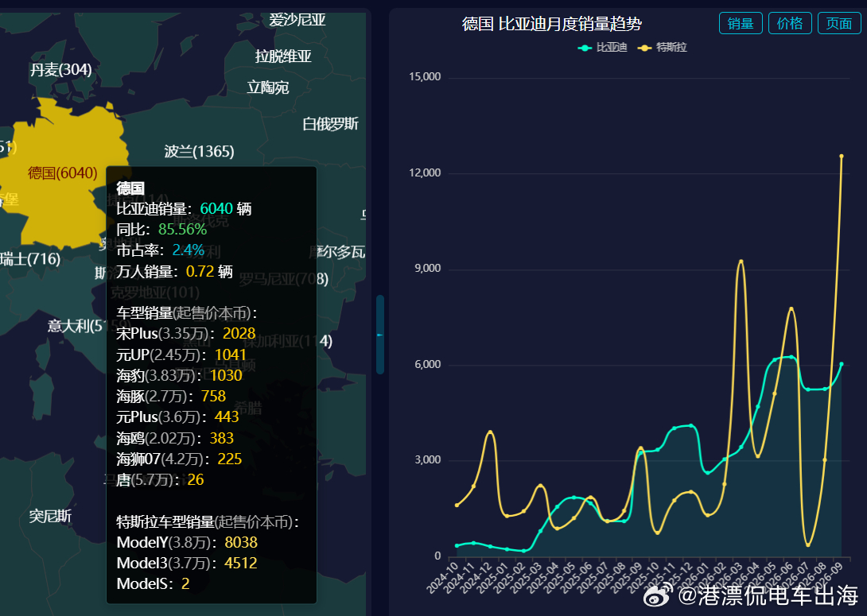The height and width of the screenshot is (616, 867).
Task: Click the 市占率 2.4% value
Action: point(188,250)
